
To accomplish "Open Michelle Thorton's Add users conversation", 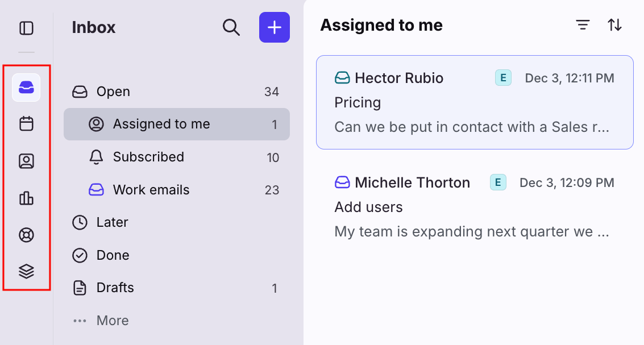I will pos(474,207).
